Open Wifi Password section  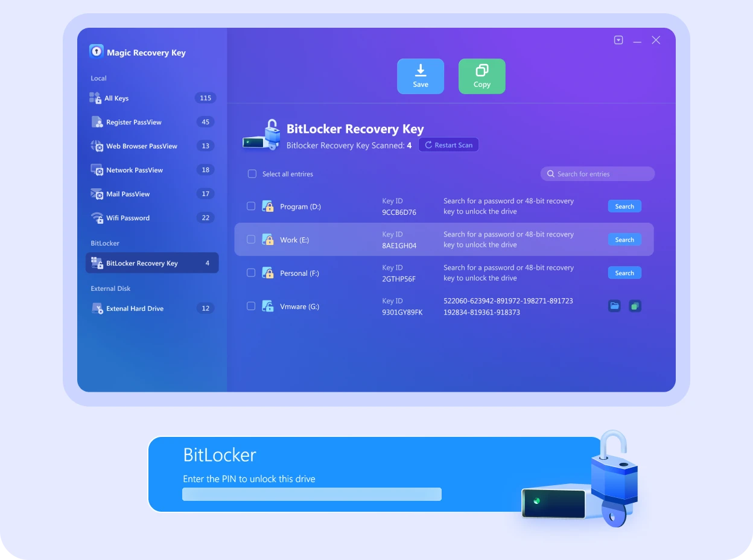(x=152, y=218)
